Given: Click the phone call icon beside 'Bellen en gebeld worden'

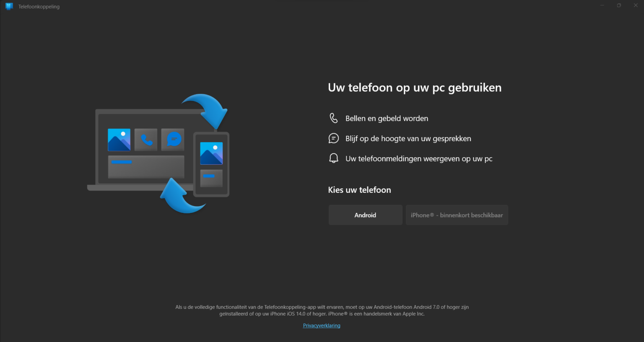Looking at the screenshot, I should point(333,118).
